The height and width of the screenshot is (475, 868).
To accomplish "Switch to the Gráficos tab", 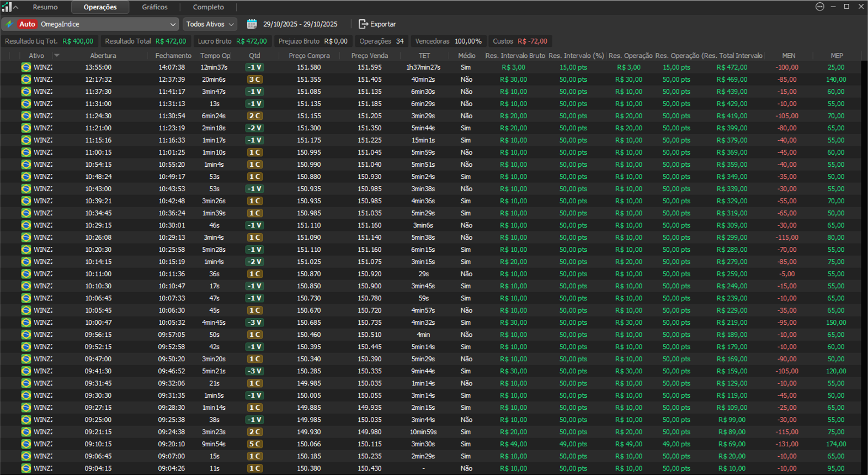I will [155, 7].
